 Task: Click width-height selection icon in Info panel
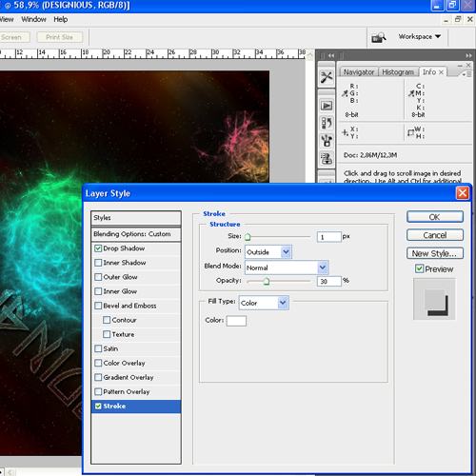410,132
